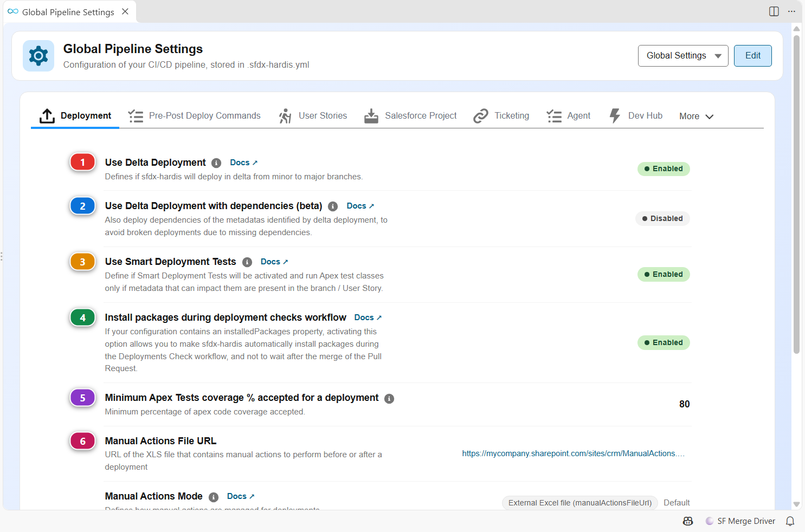Click the lightning bolt icon of Dev Hub
This screenshot has height=532, width=805.
point(615,116)
